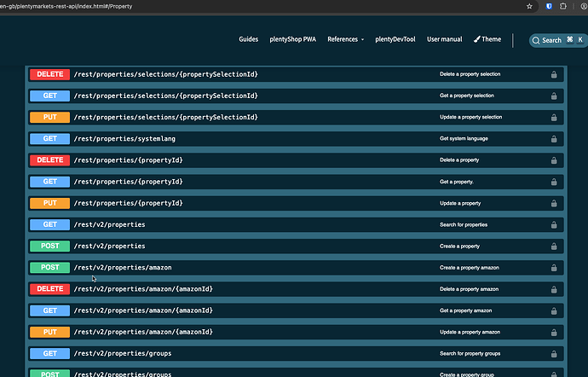Open the plentyDevTool link

(395, 39)
